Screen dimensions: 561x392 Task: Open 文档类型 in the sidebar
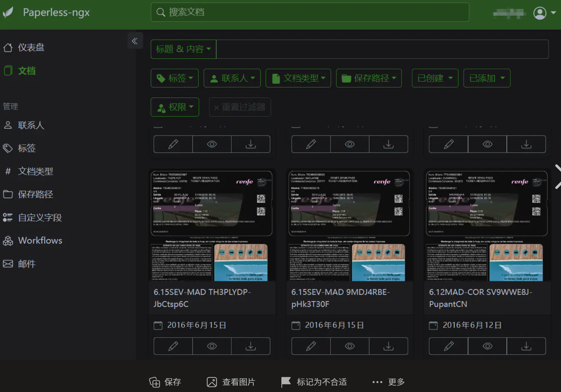(35, 171)
